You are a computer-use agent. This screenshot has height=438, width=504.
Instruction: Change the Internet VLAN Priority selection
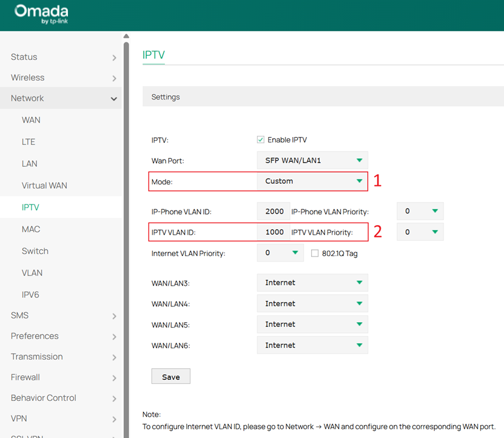tap(280, 253)
